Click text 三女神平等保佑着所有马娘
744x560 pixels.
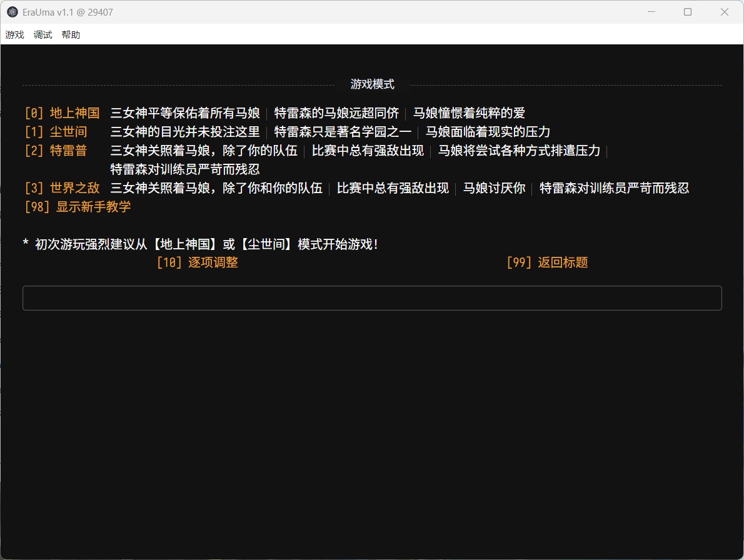click(x=185, y=113)
